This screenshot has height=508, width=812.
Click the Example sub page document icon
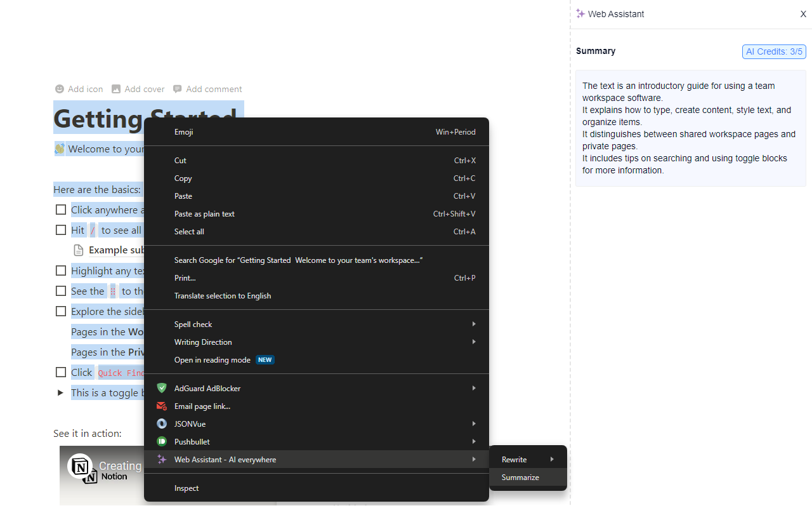[x=79, y=250]
